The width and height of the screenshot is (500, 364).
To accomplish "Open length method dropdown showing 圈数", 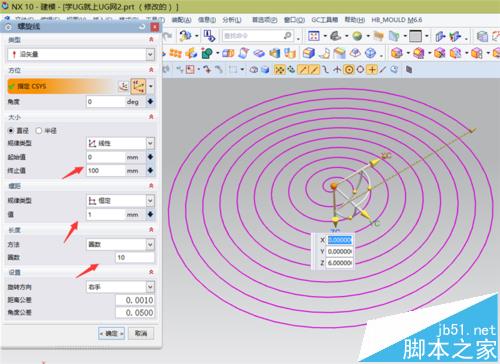I will [120, 244].
